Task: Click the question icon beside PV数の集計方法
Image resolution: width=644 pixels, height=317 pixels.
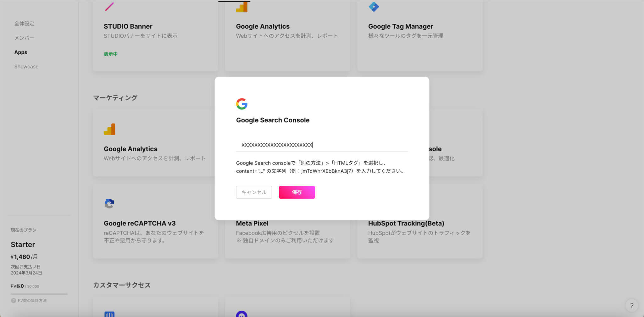Action: pos(13,300)
